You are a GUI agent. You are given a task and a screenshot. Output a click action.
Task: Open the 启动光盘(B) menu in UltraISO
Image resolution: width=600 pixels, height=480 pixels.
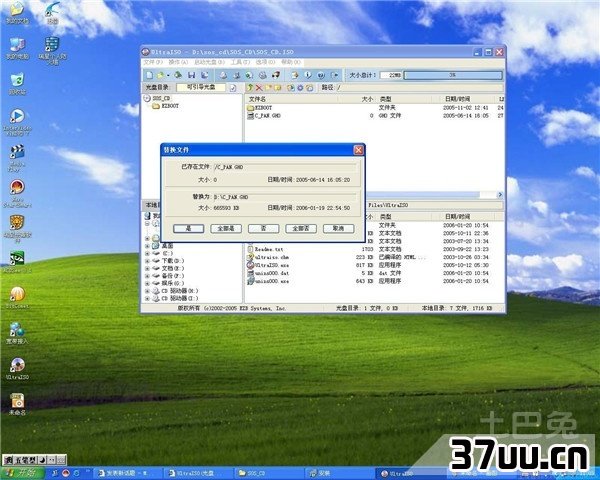pos(209,62)
